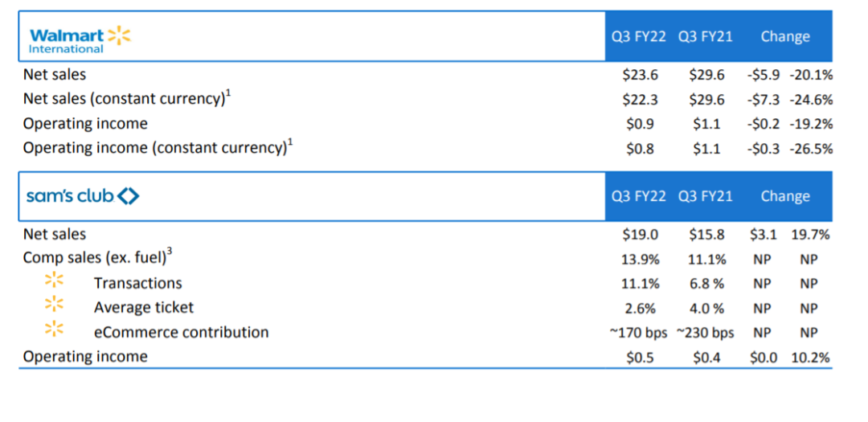The width and height of the screenshot is (868, 422).
Task: Click the -20.1% net sales change value
Action: 811,74
